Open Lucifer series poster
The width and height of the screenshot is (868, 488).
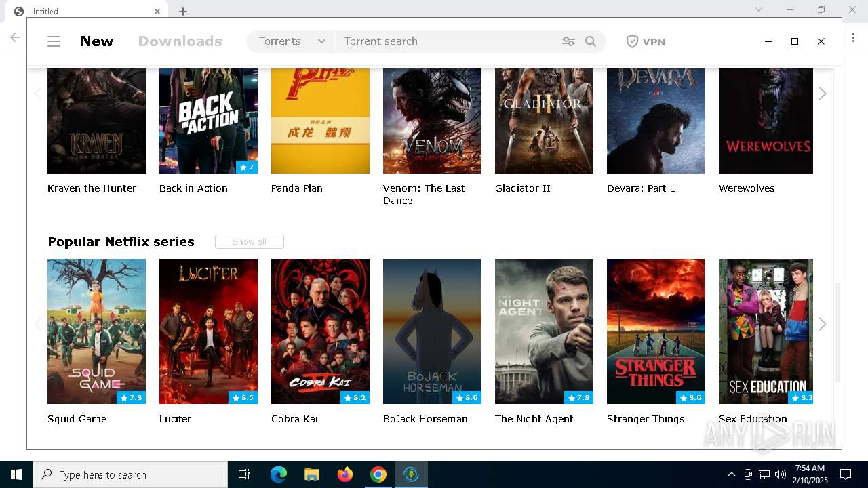click(208, 331)
